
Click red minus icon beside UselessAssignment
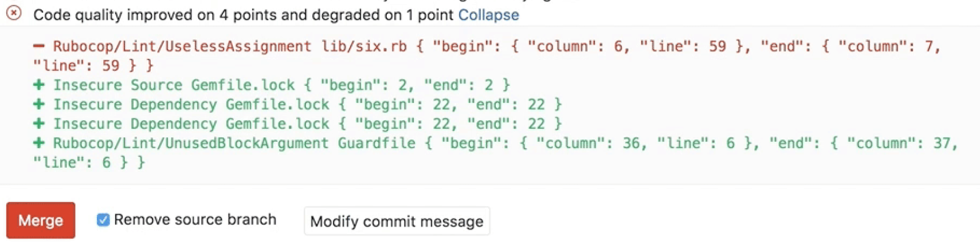[39, 46]
